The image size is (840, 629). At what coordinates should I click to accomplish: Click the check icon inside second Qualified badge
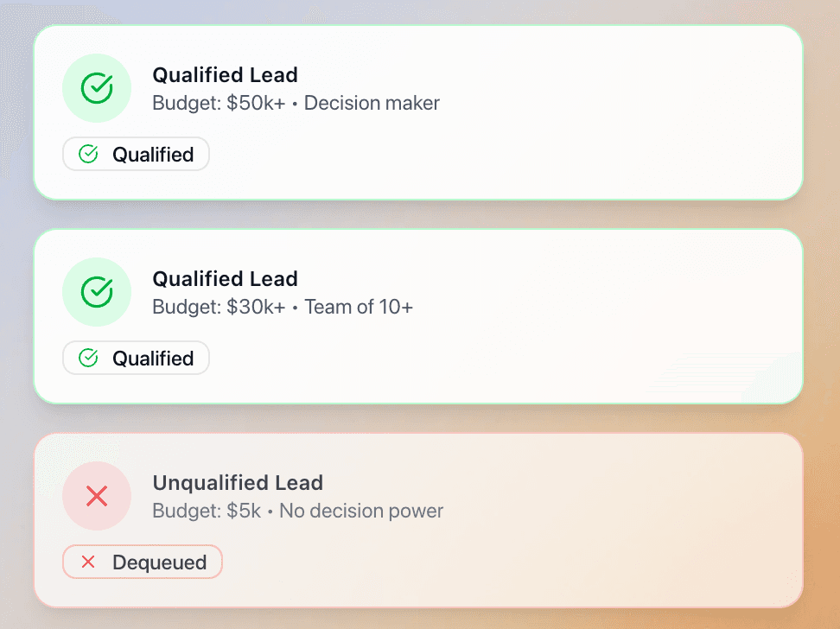tap(86, 357)
